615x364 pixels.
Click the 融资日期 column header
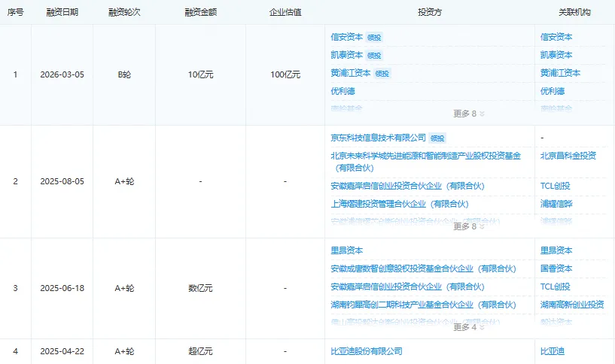click(62, 13)
